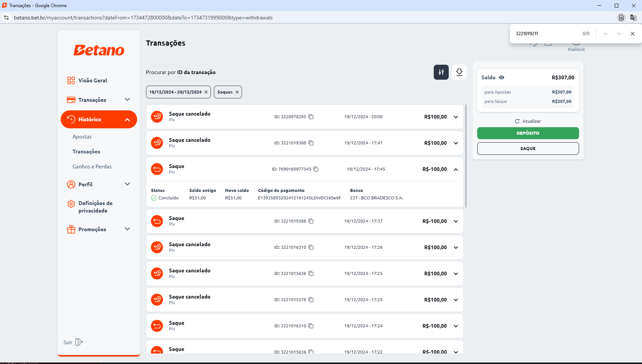Open the transaction filters icon button

coord(441,72)
